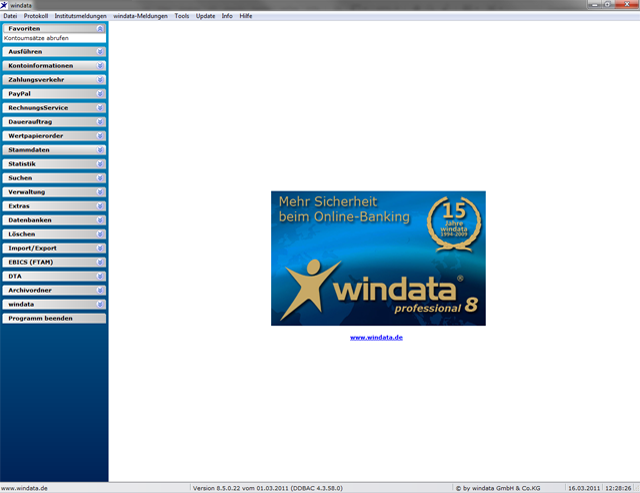
Task: Click Kontoumsätze abrufen favorite entry
Action: 36,38
